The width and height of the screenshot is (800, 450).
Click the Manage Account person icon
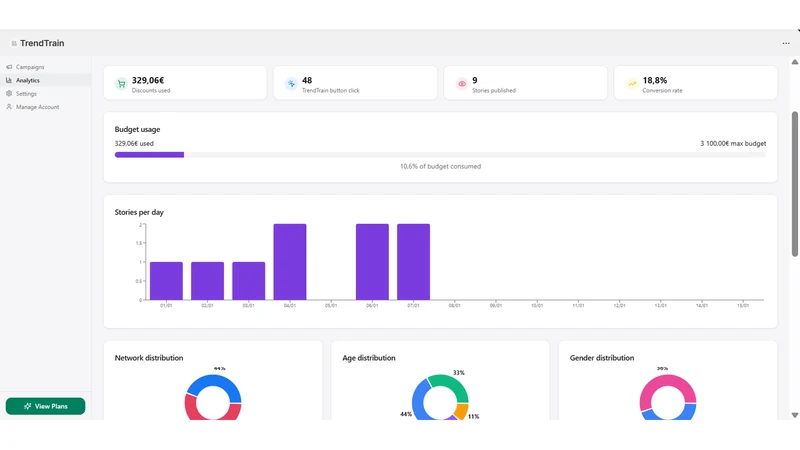coord(9,107)
